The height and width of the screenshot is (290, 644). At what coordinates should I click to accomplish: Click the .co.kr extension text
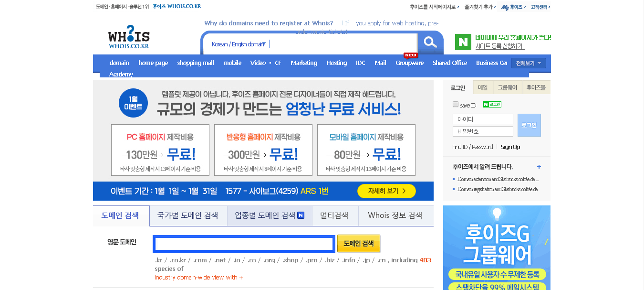coord(178,260)
